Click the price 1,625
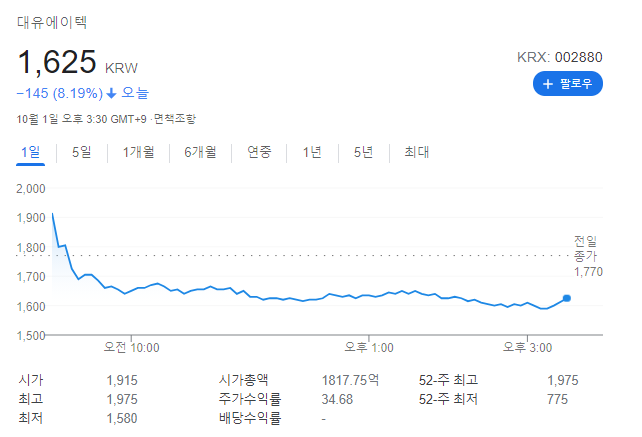Image resolution: width=642 pixels, height=437 pixels. click(57, 62)
